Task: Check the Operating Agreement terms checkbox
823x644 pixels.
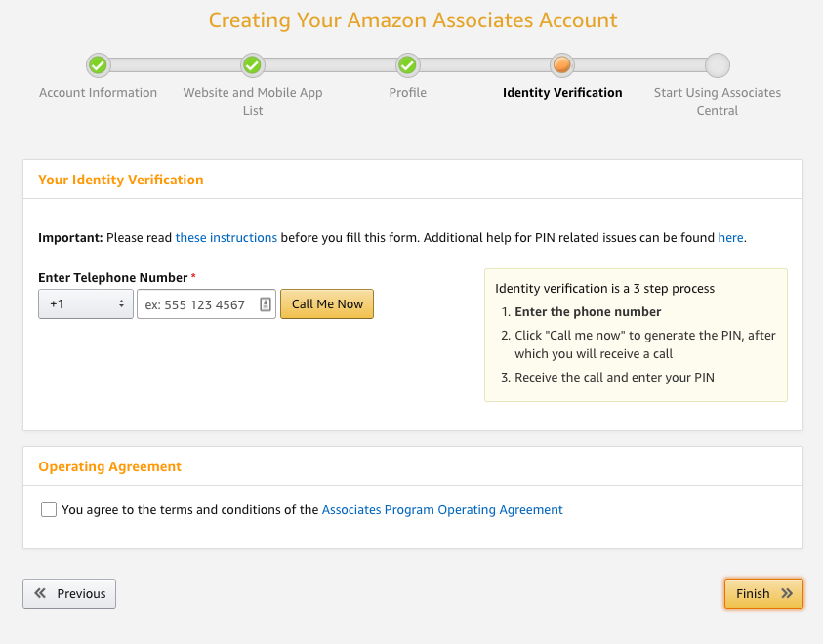Action: coord(49,509)
